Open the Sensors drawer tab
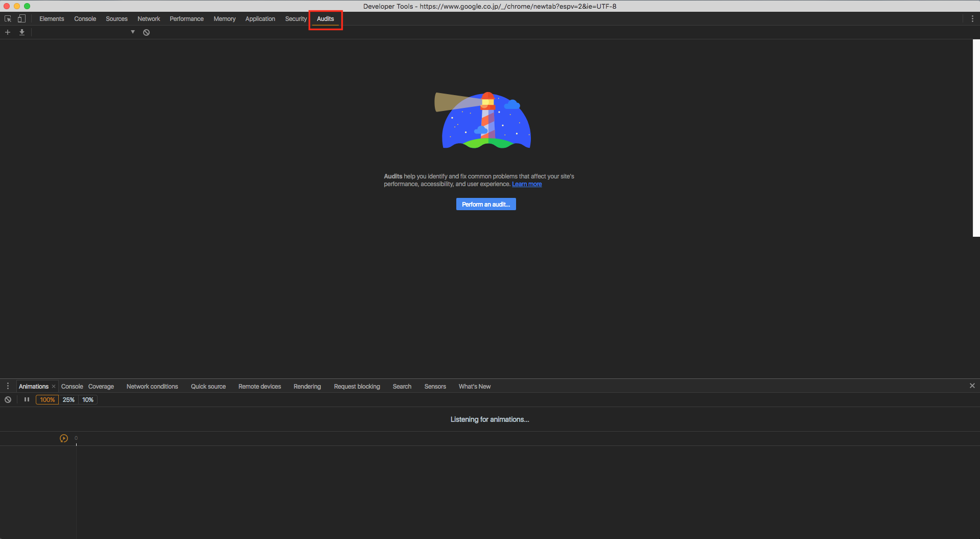 pyautogui.click(x=435, y=387)
